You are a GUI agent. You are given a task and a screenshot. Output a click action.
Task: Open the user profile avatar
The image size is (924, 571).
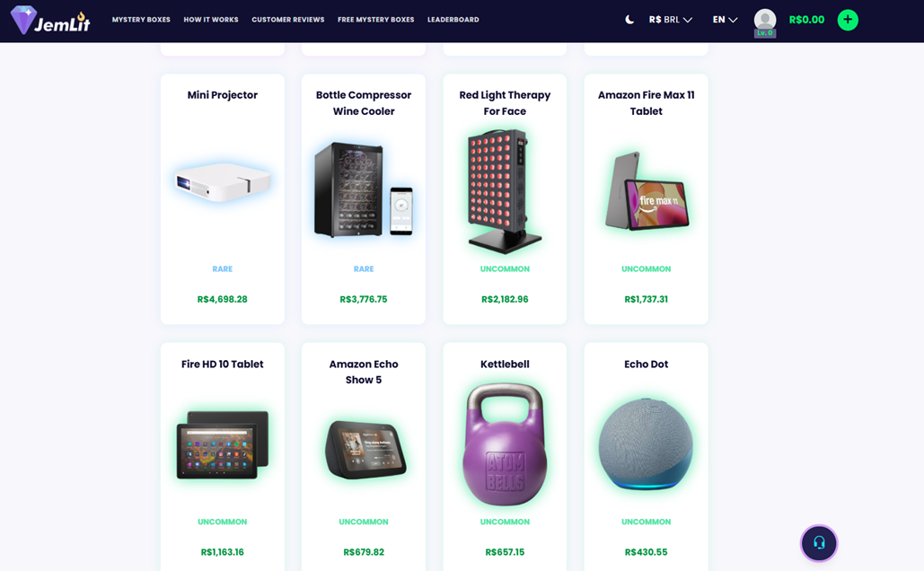pos(765,21)
